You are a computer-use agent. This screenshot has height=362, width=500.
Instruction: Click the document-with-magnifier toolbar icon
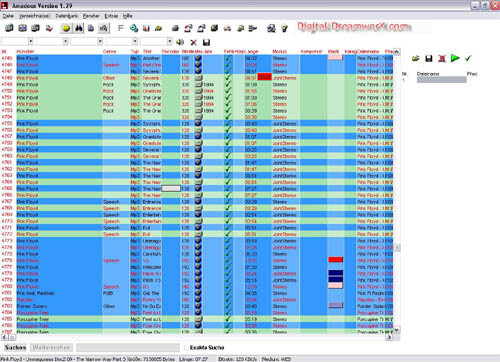(x=104, y=29)
